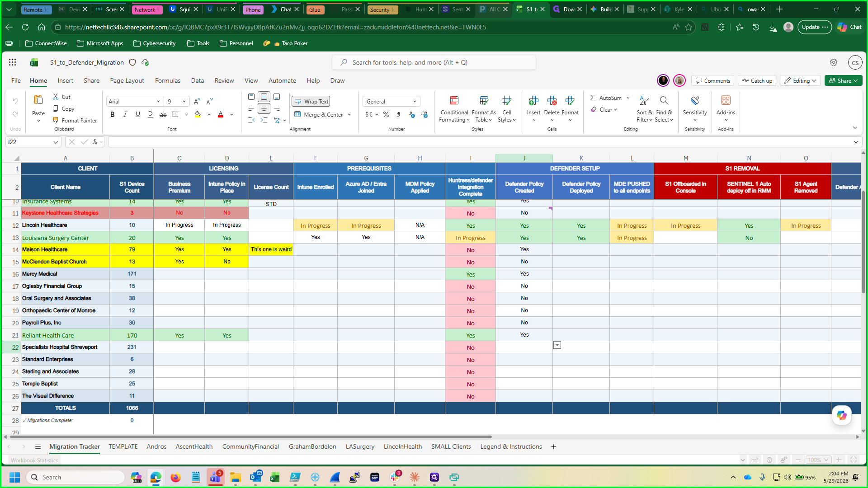Click the increase decimal icon

(x=411, y=114)
